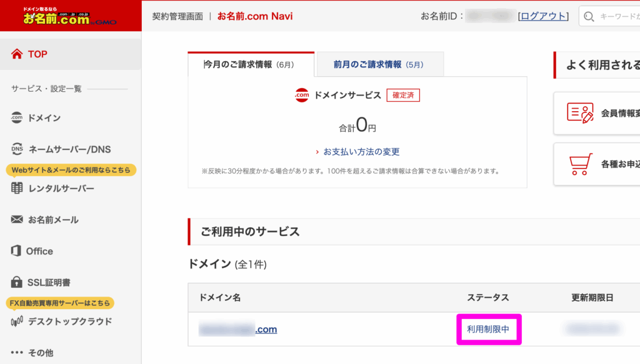
Task: Click the FX自動売買専用サーバー yellow banner
Action: pyautogui.click(x=60, y=303)
